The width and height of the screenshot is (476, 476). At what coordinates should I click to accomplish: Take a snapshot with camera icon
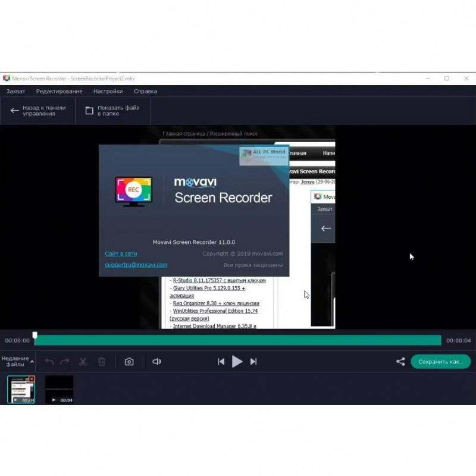[129, 362]
